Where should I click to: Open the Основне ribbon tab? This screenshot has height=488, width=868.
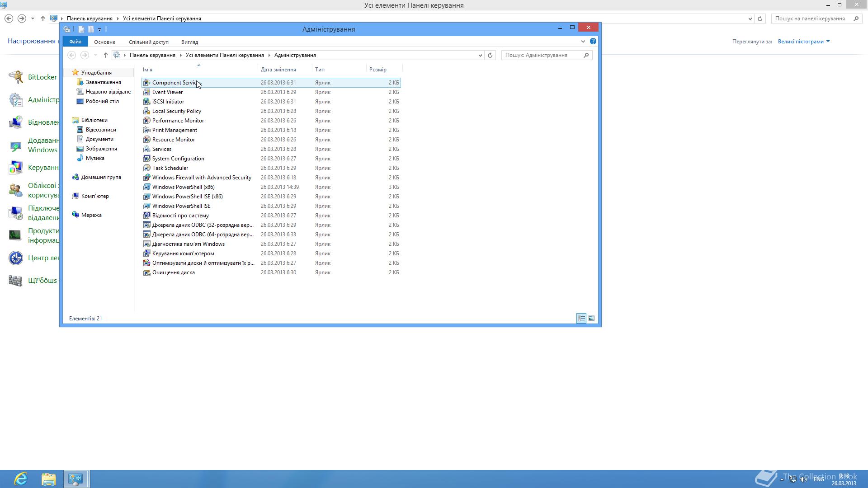click(104, 42)
